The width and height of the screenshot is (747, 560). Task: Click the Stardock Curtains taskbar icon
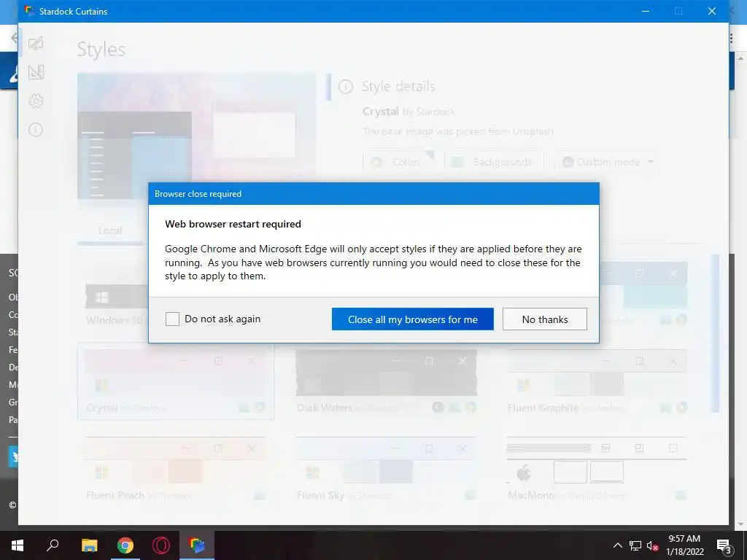[197, 545]
